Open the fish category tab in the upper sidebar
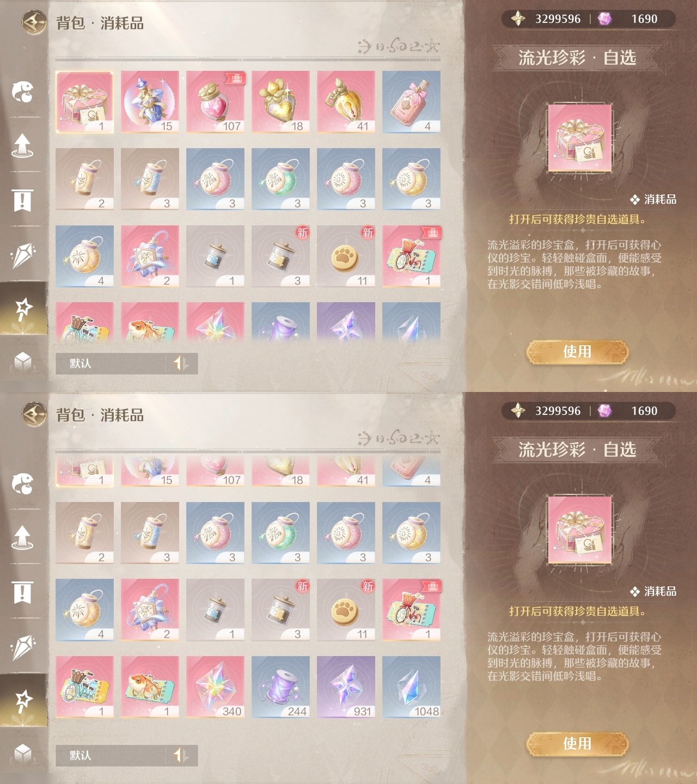The height and width of the screenshot is (784, 697). point(23,91)
